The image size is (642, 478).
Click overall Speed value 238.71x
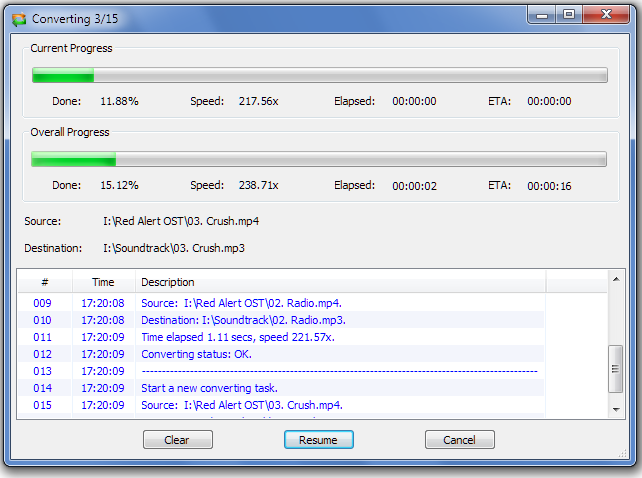[x=259, y=185]
